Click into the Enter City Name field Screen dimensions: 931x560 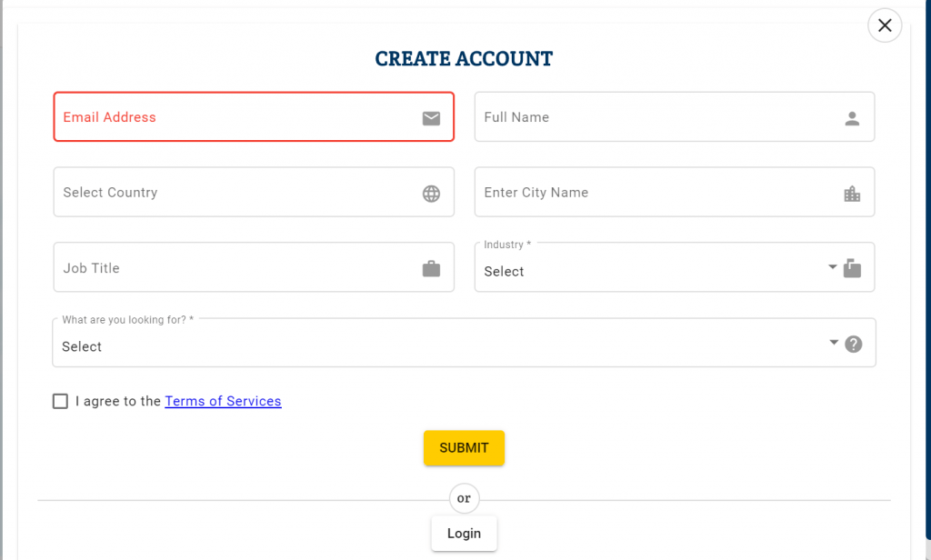coord(675,192)
